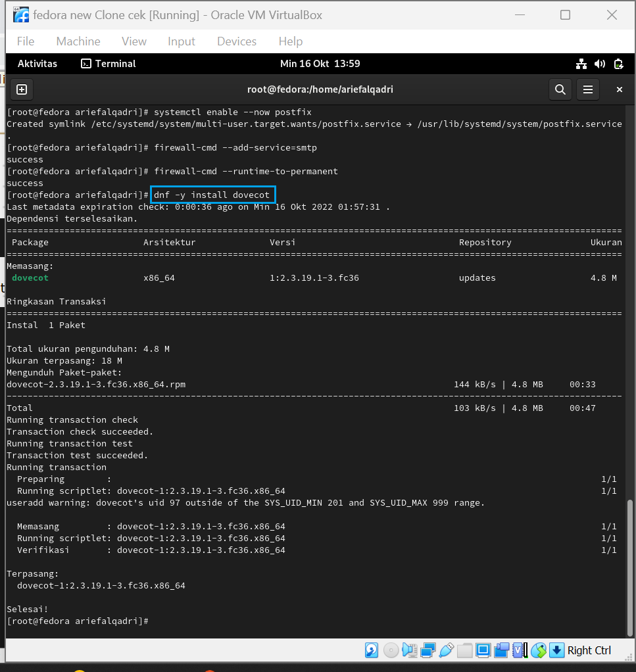Viewport: 636px width, 672px height.
Task: Click the 'updates' repository value
Action: click(x=477, y=277)
